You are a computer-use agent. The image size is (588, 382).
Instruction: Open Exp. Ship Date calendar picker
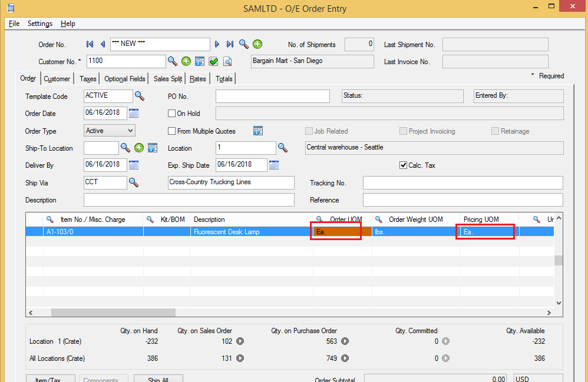click(274, 165)
